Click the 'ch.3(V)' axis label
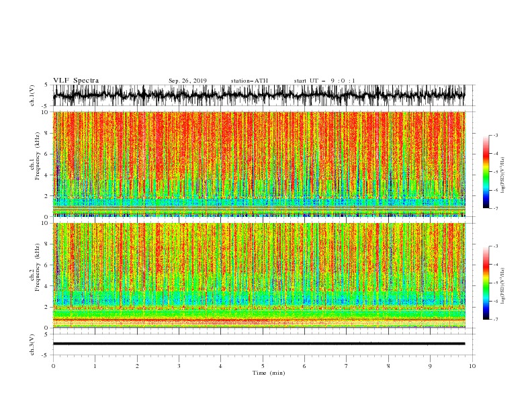 click(x=32, y=345)
